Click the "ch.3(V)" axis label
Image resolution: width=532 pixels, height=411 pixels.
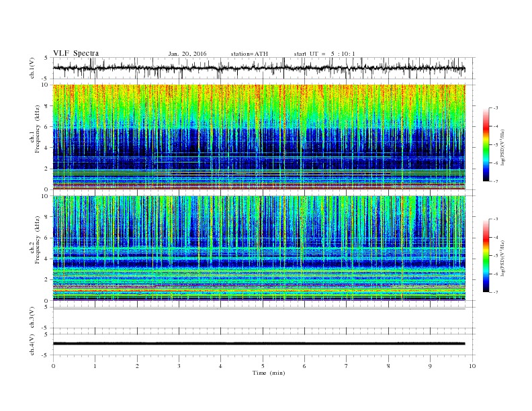point(32,318)
